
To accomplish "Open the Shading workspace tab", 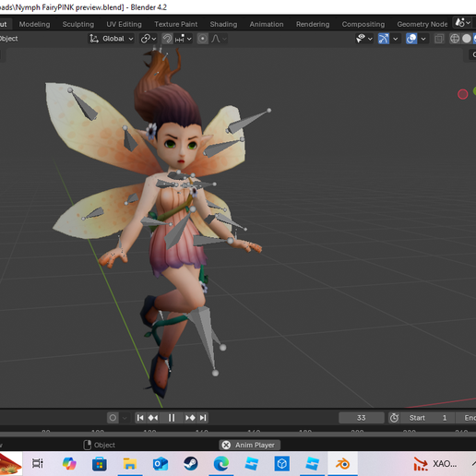I will [223, 24].
